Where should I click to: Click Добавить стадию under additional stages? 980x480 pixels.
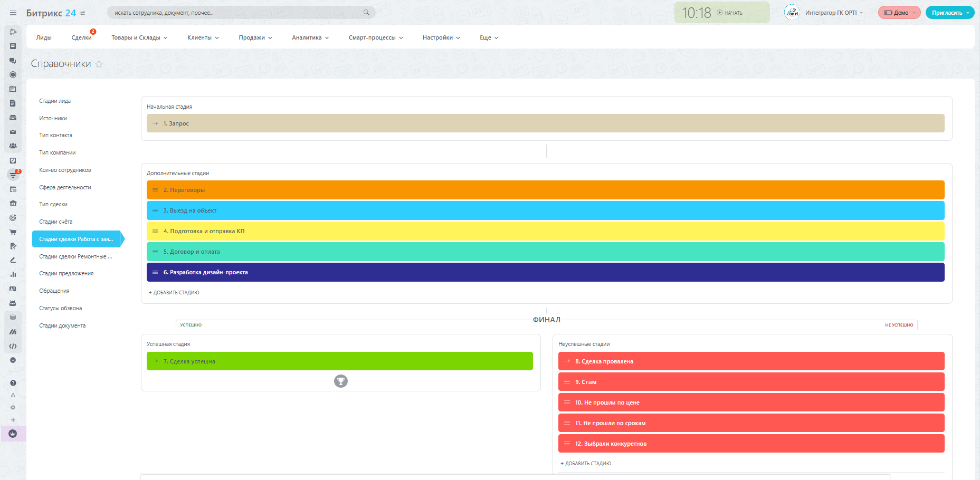[174, 292]
